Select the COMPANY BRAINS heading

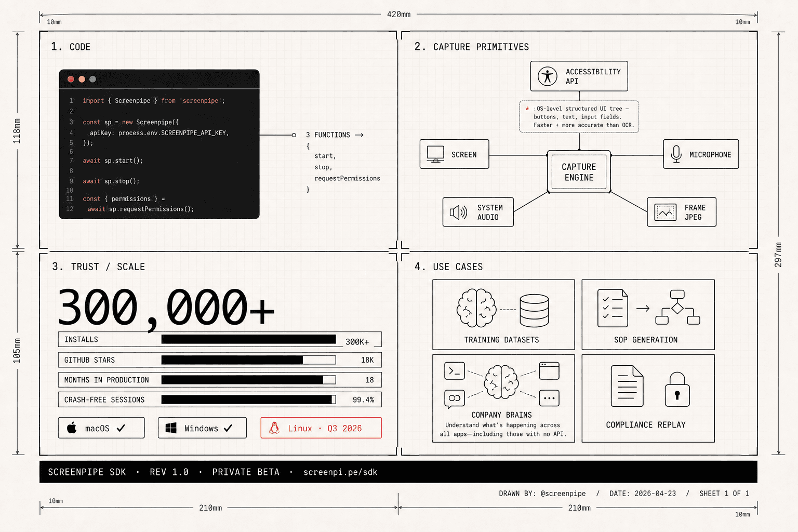[x=501, y=415]
